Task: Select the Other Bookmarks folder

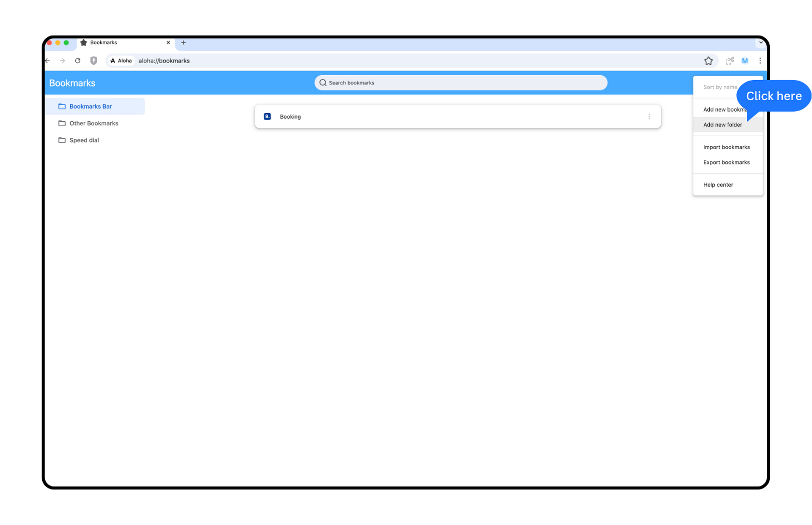Action: point(95,123)
